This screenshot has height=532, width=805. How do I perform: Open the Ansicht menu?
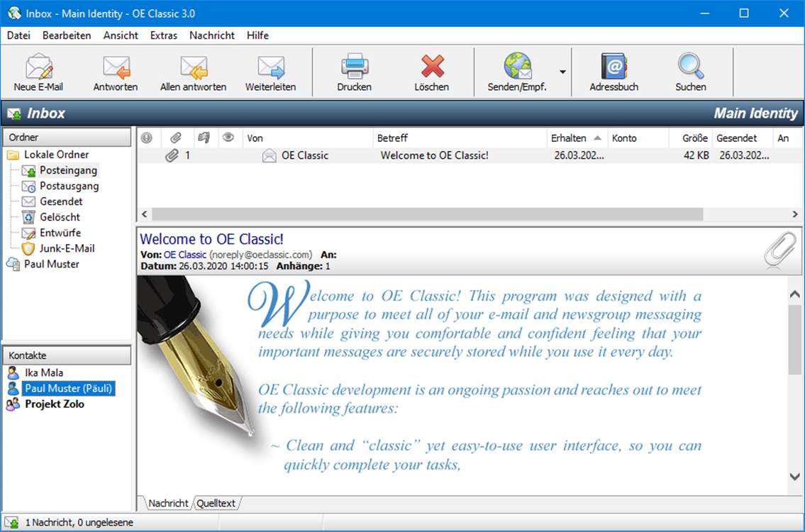point(121,35)
